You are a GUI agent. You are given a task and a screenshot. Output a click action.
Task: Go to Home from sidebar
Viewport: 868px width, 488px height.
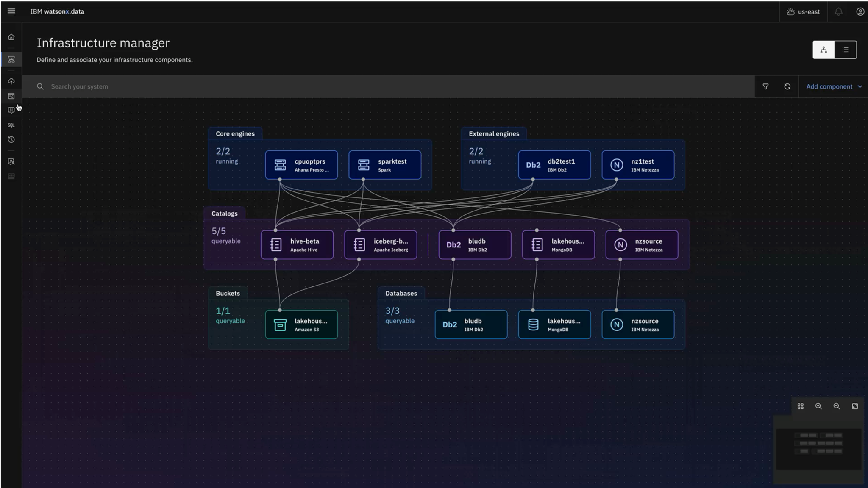tap(11, 37)
